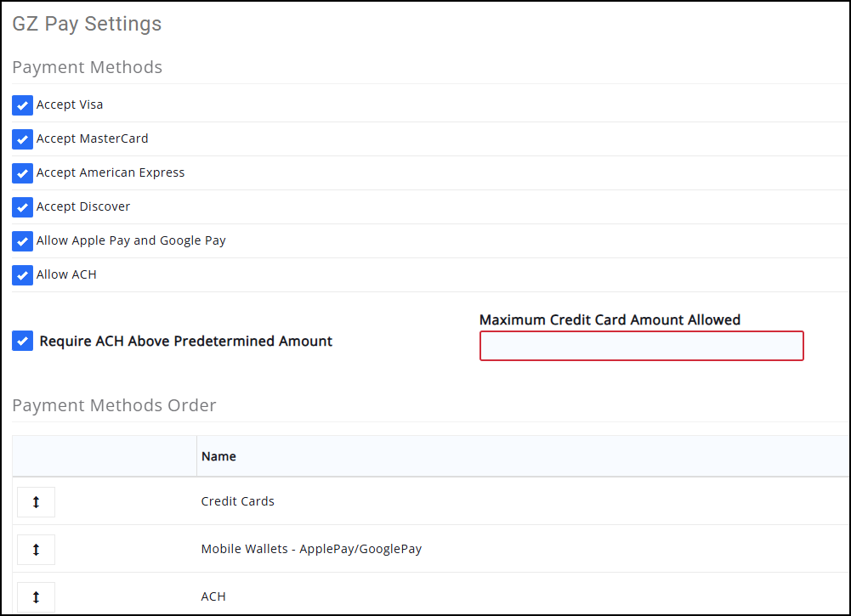
Task: Click the reorder arrow icon beside ACH row
Action: point(36,597)
